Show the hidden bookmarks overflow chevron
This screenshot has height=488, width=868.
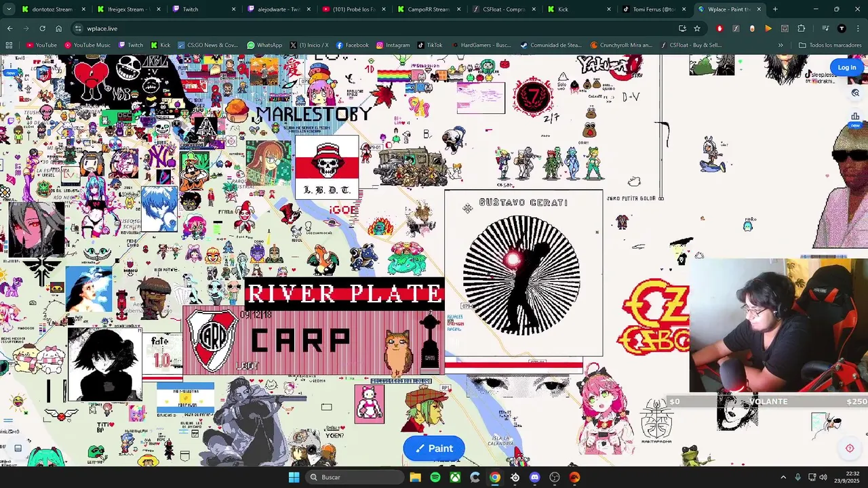(781, 45)
